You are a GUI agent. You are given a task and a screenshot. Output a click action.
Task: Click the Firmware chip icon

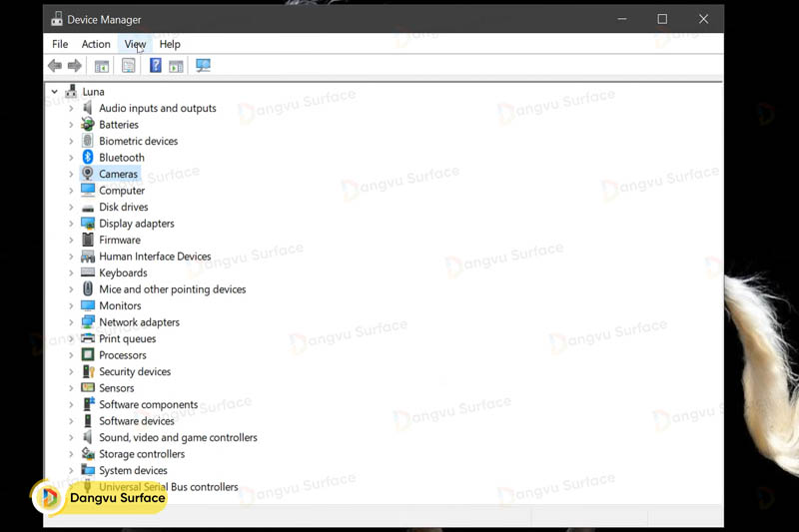(x=88, y=240)
